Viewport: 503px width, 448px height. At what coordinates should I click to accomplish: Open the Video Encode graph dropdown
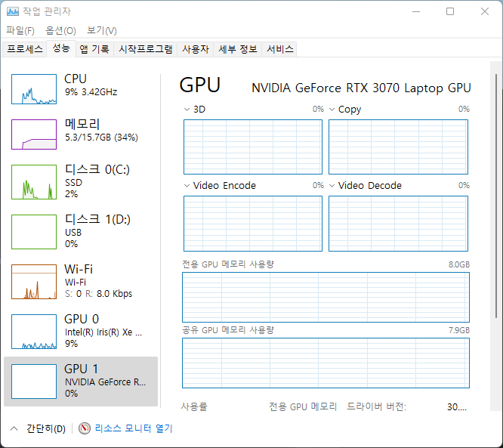click(x=187, y=186)
